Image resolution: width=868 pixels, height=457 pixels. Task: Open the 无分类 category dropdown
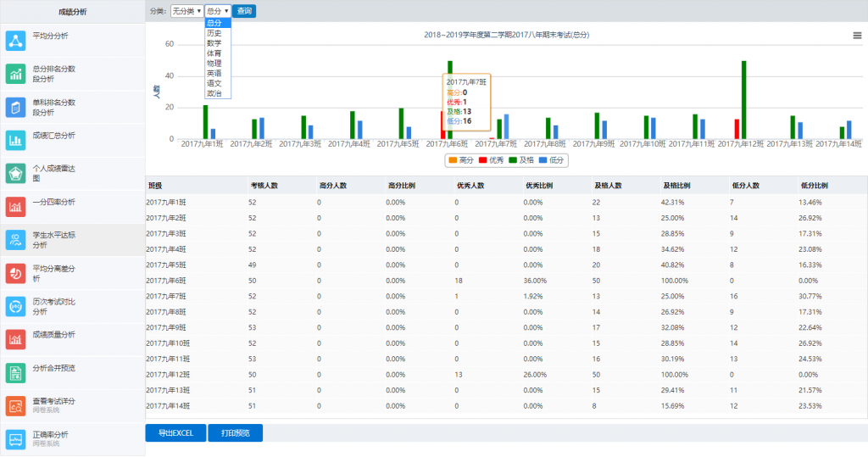[x=186, y=11]
